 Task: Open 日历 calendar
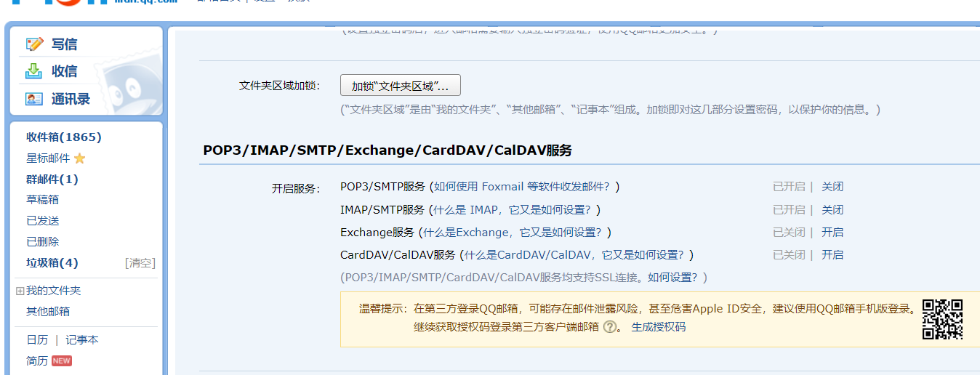point(37,340)
